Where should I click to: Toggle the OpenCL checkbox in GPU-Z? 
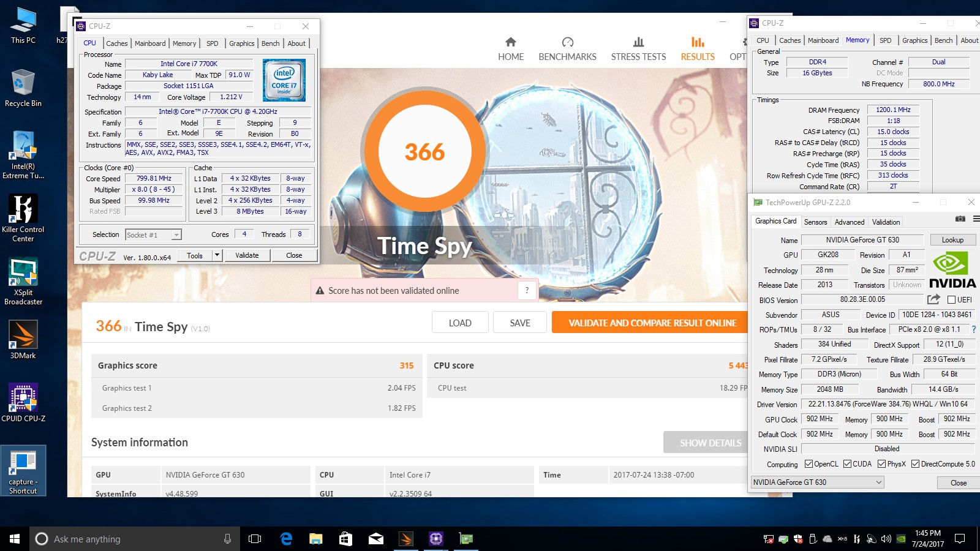(809, 463)
